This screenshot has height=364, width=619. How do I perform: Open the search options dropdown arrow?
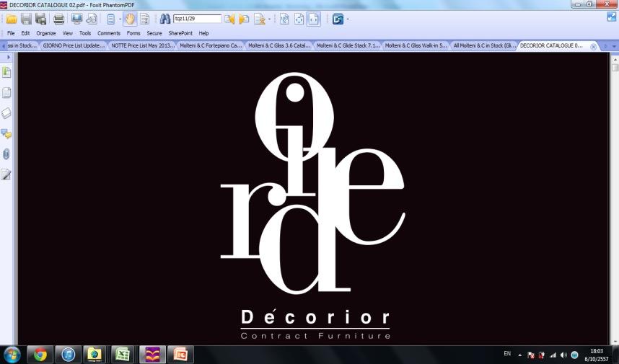point(269,19)
